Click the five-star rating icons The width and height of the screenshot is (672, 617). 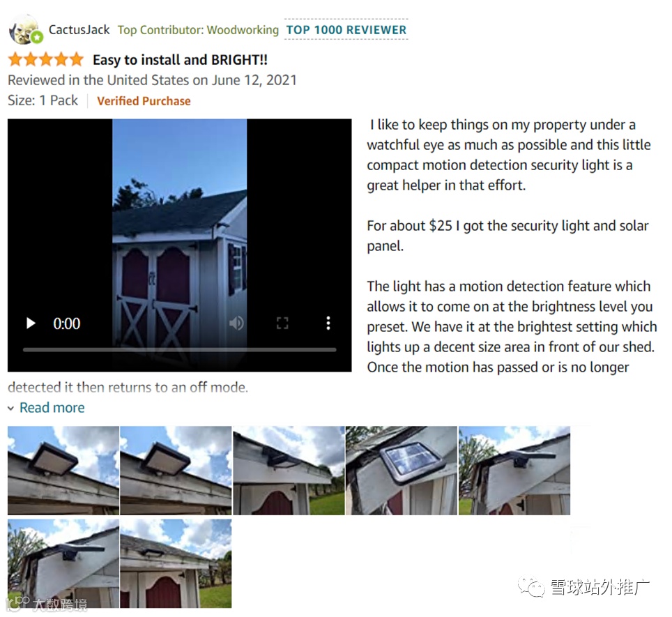click(46, 59)
